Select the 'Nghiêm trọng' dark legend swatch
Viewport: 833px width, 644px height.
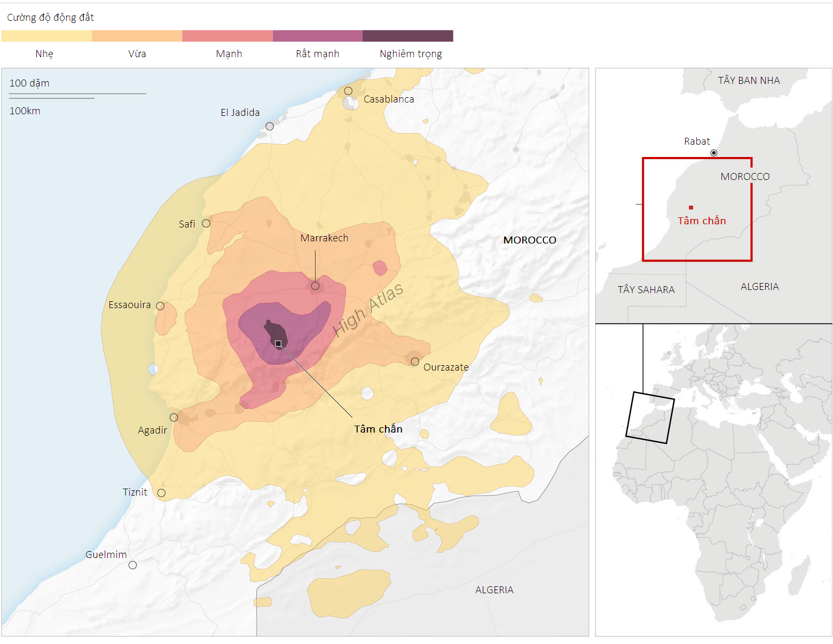coord(408,36)
